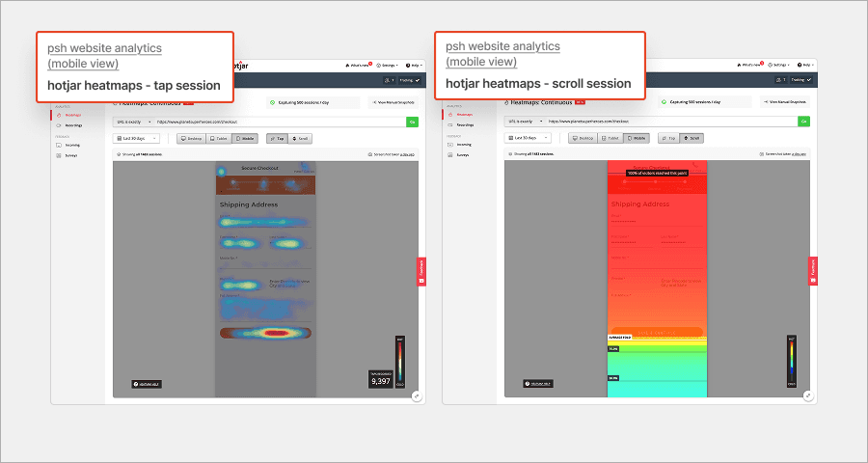This screenshot has width=868, height=463.
Task: Open 'Last 30 days' date dropdown in the tap-session window
Action: (x=136, y=139)
